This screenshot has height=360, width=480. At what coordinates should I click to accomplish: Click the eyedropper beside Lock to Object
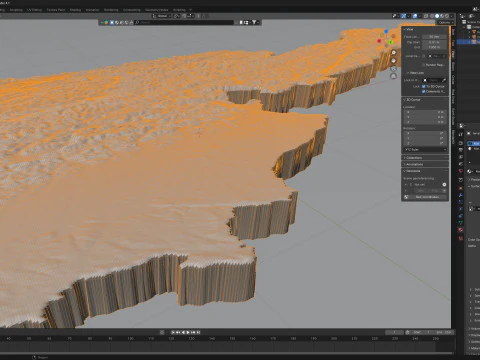[444, 80]
